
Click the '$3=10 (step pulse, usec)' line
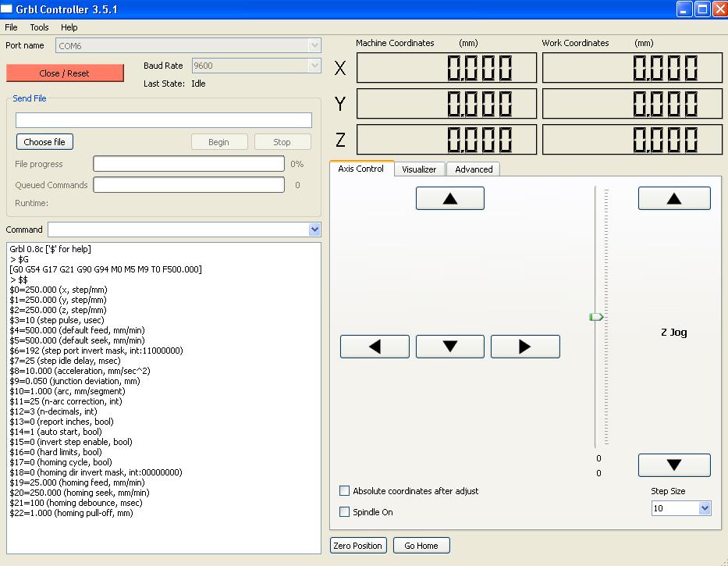coord(57,320)
